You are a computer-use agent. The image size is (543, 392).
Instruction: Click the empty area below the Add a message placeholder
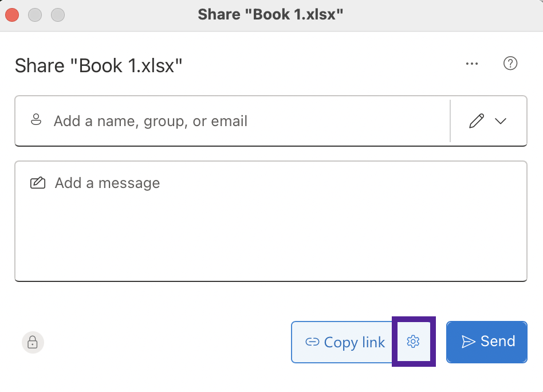[x=271, y=236]
